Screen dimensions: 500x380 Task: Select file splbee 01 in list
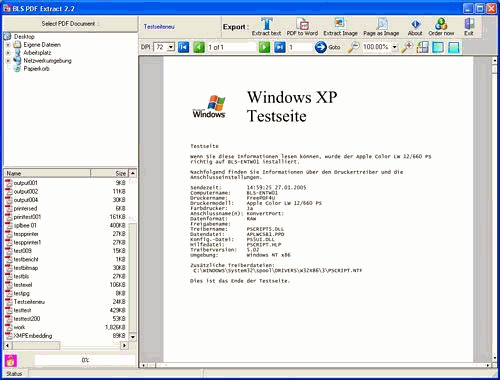(25, 225)
